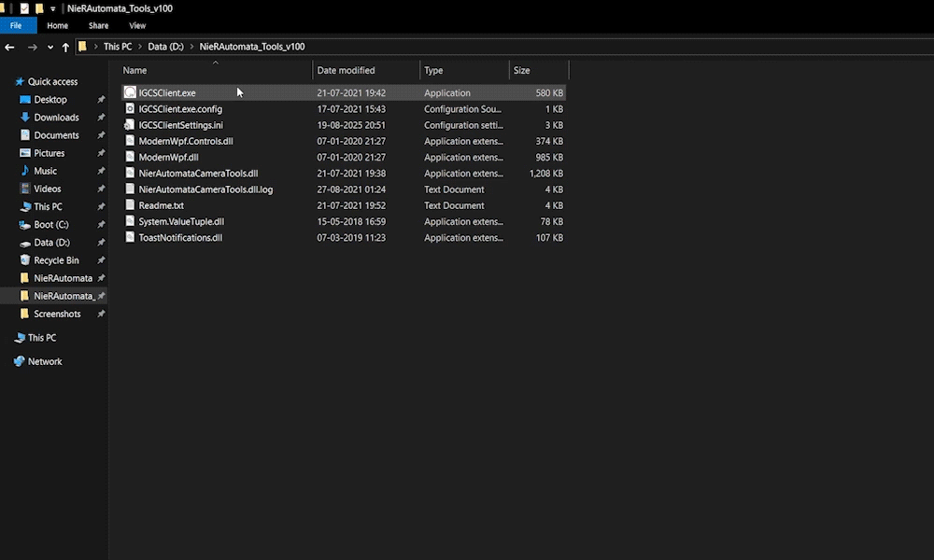Click the Boot (C:) drive icon
The height and width of the screenshot is (560, 934).
pos(25,224)
